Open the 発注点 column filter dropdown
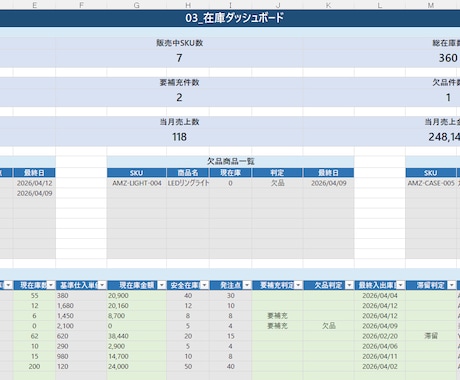460x380 pixels. click(x=247, y=285)
